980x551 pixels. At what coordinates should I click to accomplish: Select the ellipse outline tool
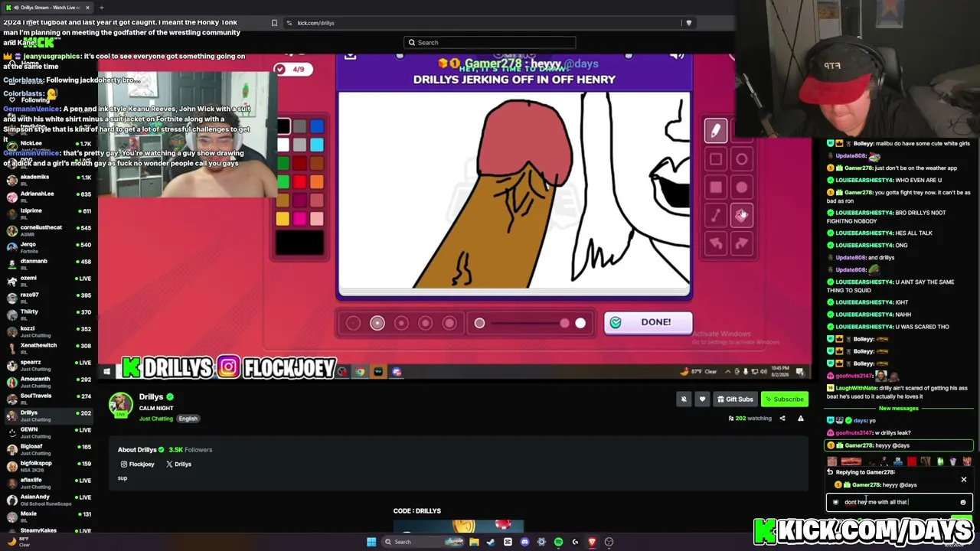741,159
